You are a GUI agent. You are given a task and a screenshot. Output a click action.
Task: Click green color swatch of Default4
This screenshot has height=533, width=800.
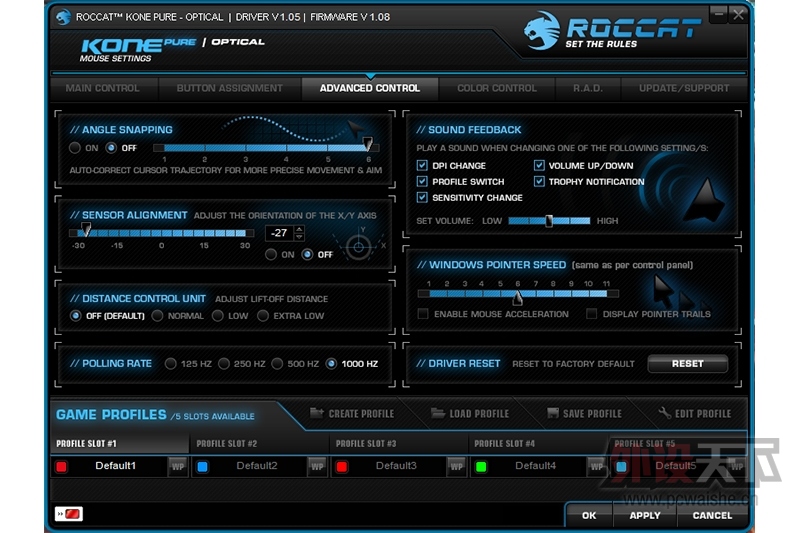click(x=481, y=467)
